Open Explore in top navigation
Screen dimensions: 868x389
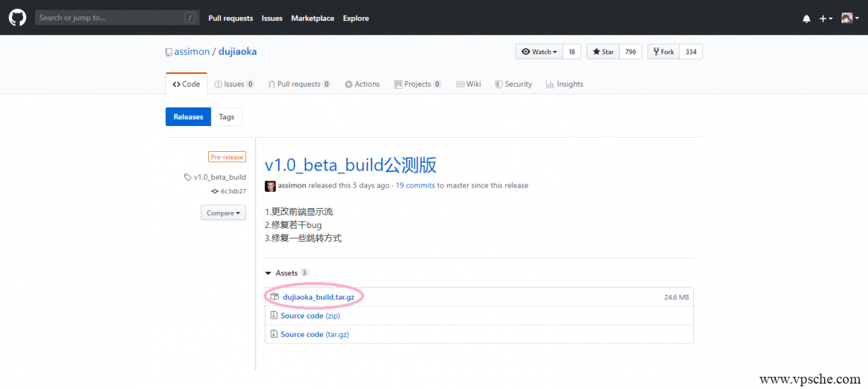tap(356, 18)
